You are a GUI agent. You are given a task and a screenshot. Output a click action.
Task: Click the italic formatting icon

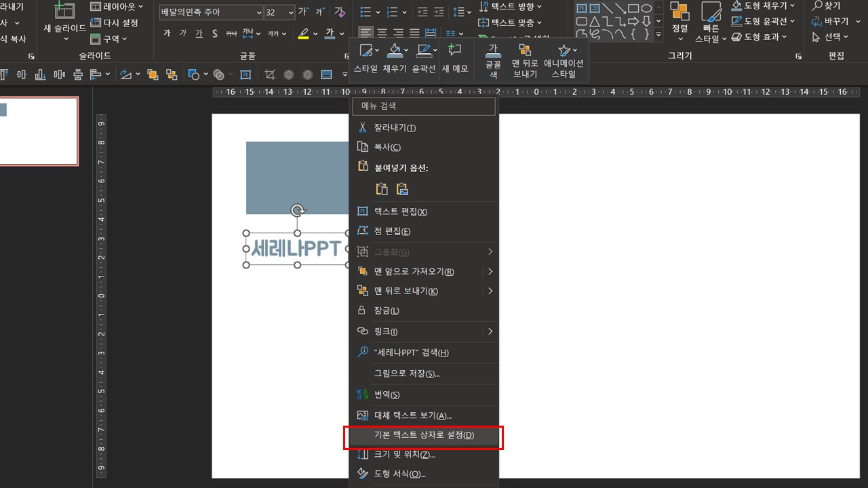click(x=183, y=33)
